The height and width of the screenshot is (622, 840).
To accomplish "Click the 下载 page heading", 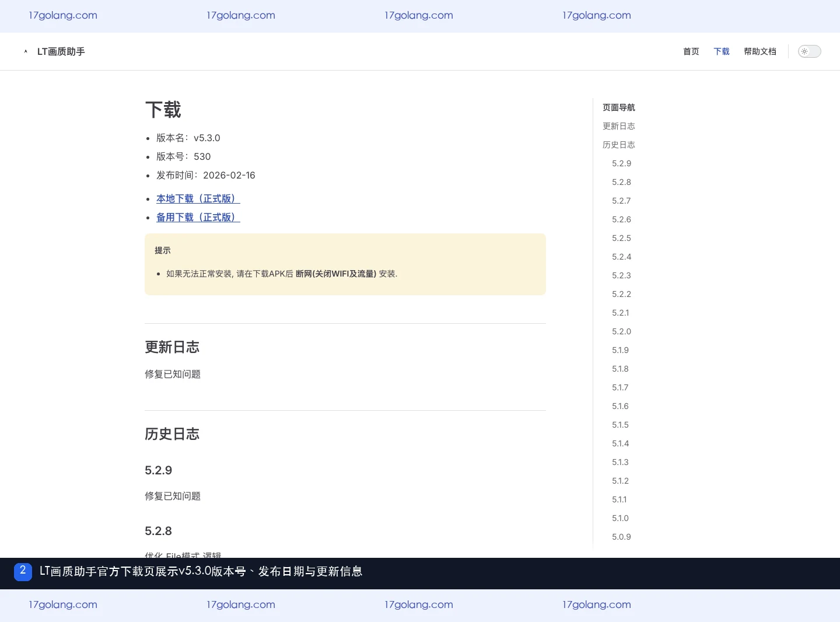I will click(163, 110).
